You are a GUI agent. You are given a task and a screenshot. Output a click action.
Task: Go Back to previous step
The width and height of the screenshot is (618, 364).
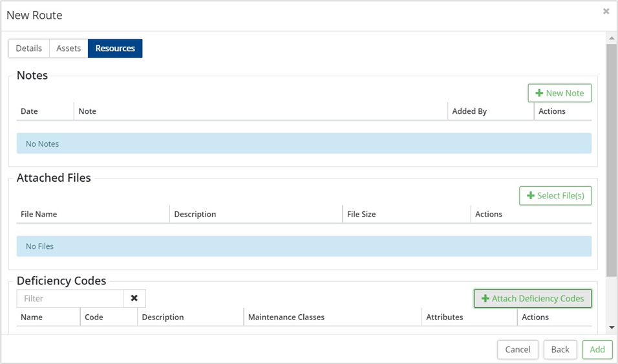(560, 349)
